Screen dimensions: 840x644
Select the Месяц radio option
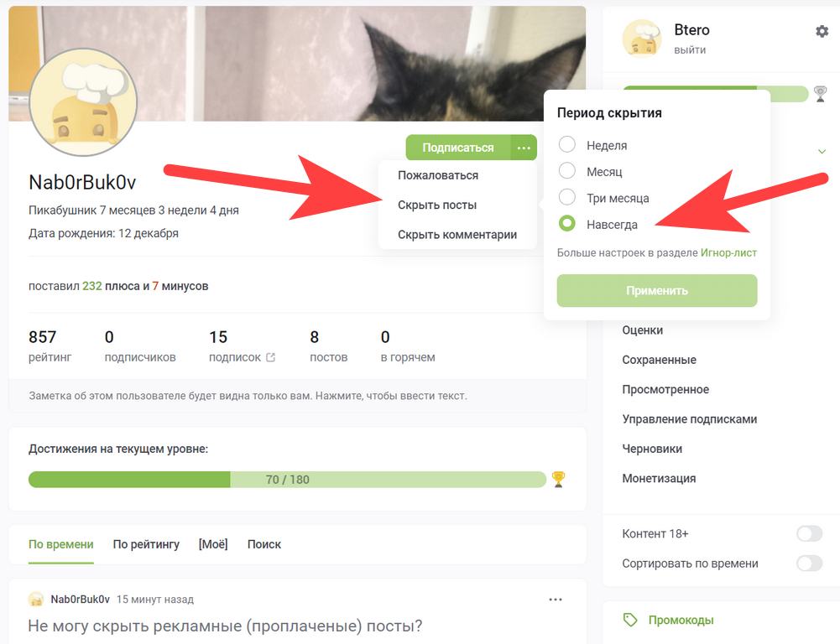coord(567,171)
